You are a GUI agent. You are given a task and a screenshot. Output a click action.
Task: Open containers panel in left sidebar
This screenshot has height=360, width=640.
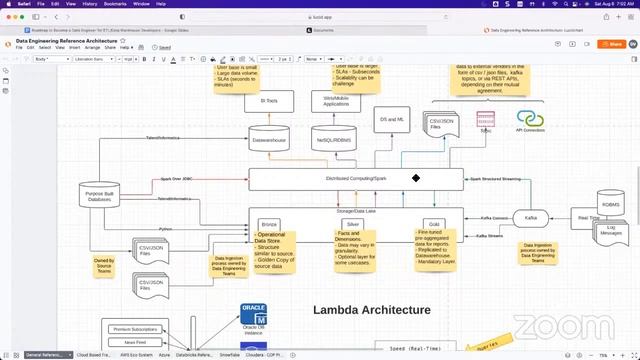[6, 81]
